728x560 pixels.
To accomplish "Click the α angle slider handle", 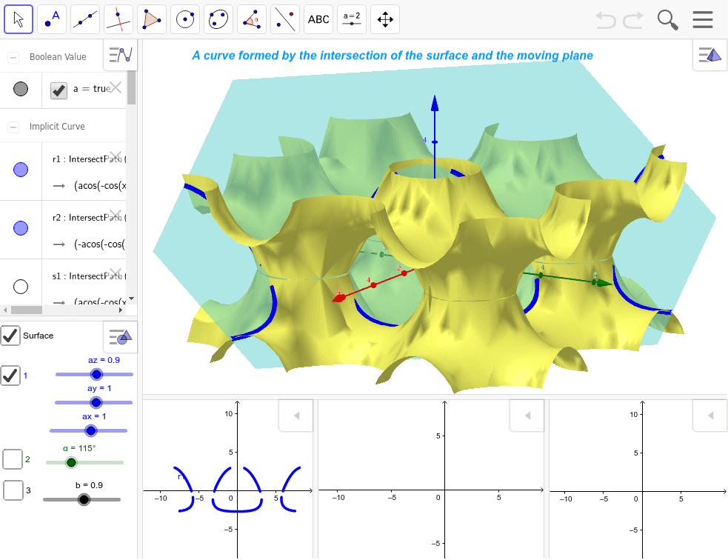I will [x=70, y=461].
